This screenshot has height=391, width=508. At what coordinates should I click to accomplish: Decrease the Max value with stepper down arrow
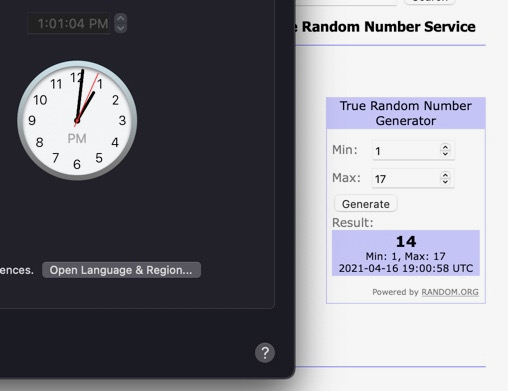pyautogui.click(x=445, y=182)
